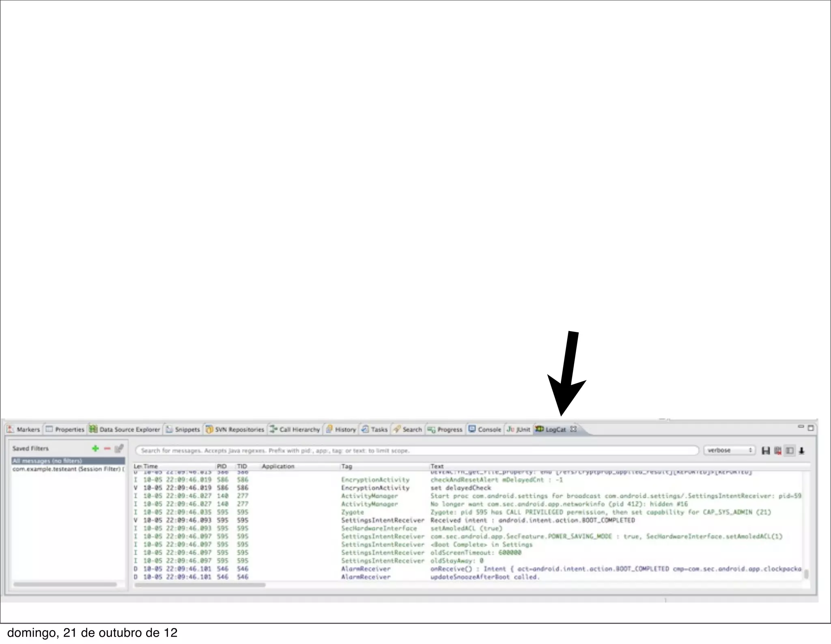Click the log table horizontal scrollbar
Screen dimensions: 831x644
(200, 585)
